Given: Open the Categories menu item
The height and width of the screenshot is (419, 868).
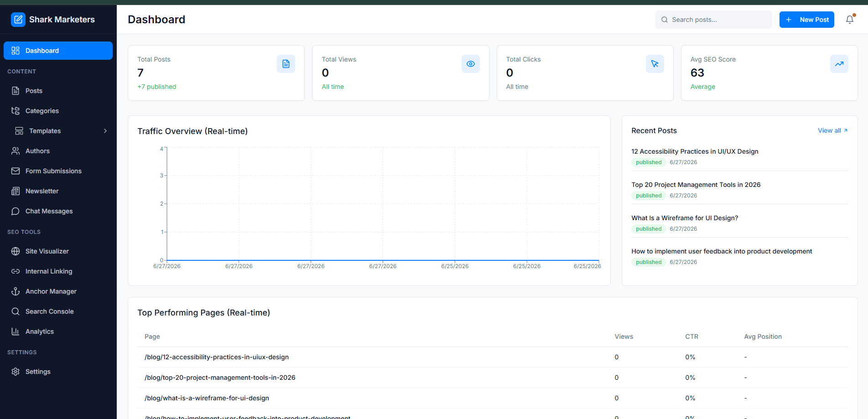Looking at the screenshot, I should click(58, 111).
